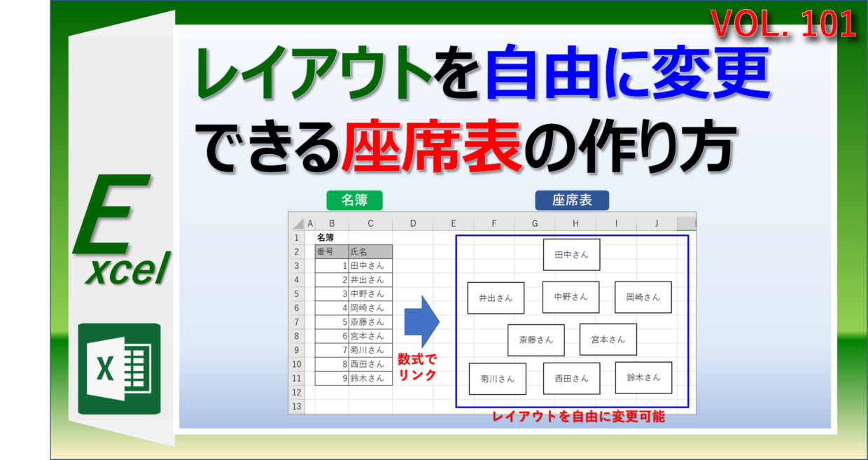Select the 宮本さん seat box in the chart

(x=608, y=340)
